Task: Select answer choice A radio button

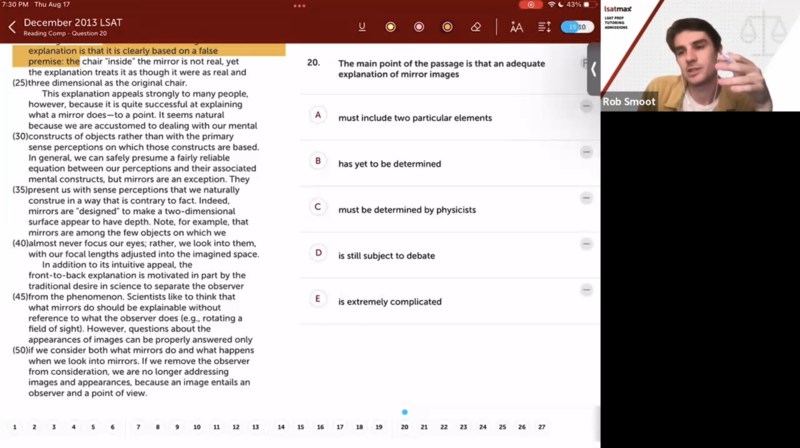Action: click(x=318, y=115)
